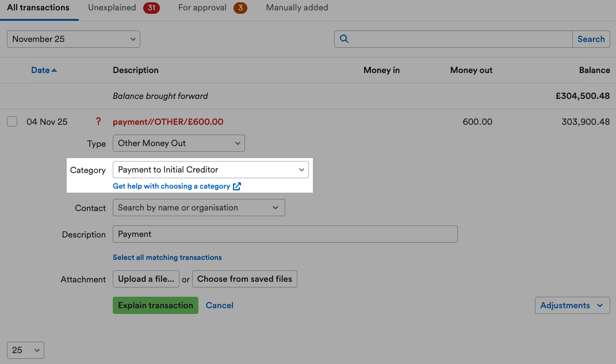Click the 600.00 money out value

point(477,122)
